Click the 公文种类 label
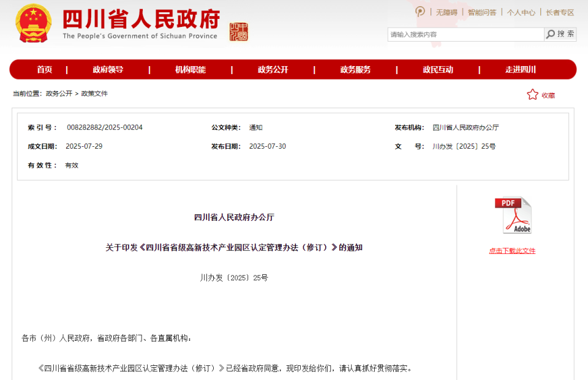 tap(226, 127)
